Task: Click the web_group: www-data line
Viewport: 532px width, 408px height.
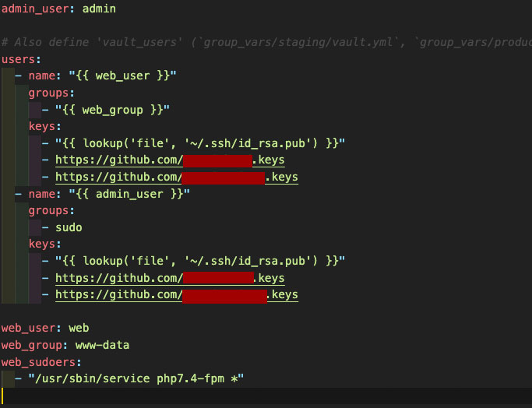Action: click(65, 345)
